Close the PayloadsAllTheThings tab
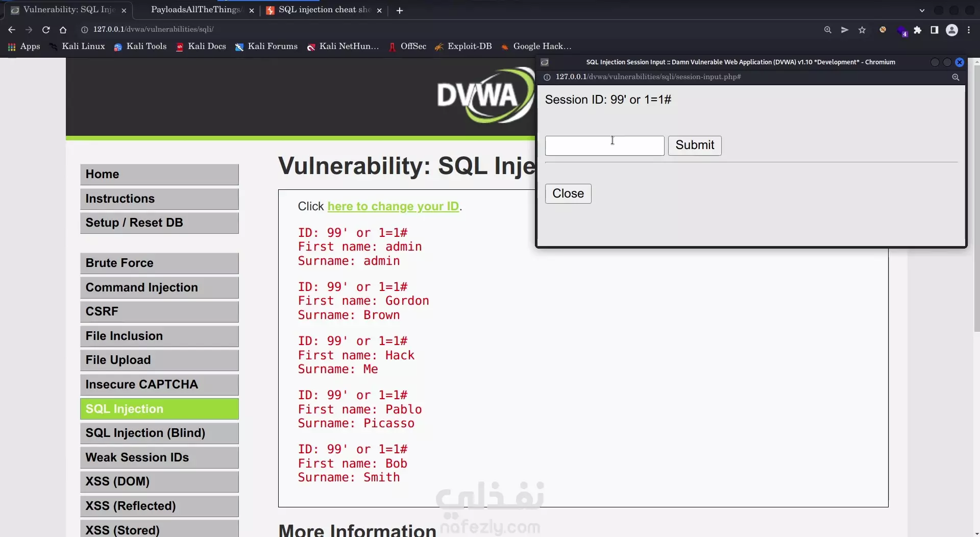Screen dimensions: 980x537 (x=251, y=10)
